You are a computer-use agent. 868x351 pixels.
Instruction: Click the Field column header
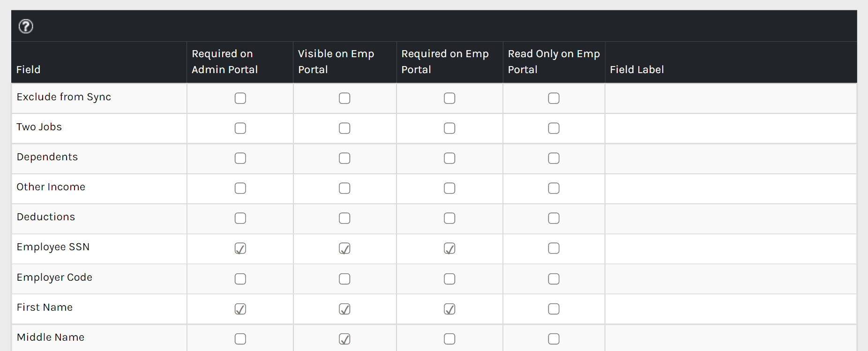(29, 69)
